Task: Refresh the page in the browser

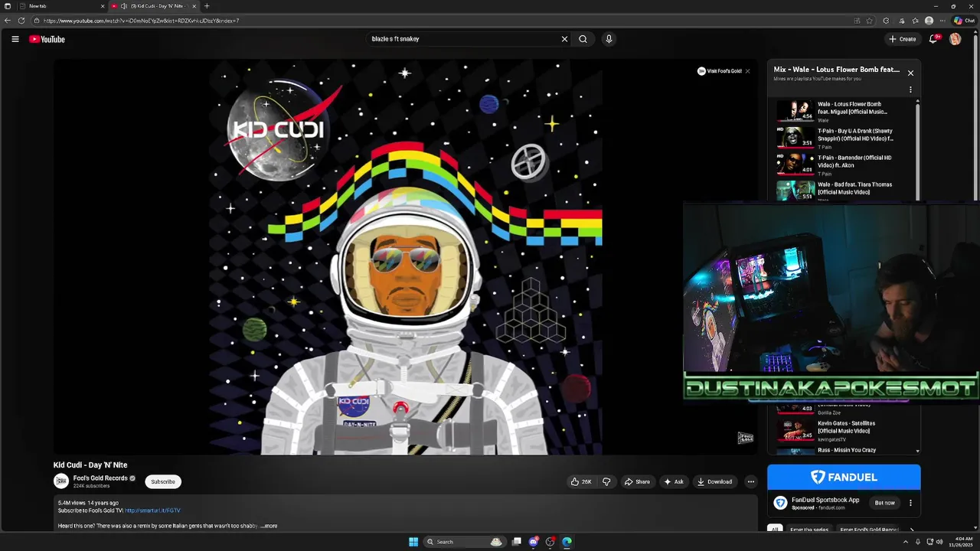Action: point(21,21)
